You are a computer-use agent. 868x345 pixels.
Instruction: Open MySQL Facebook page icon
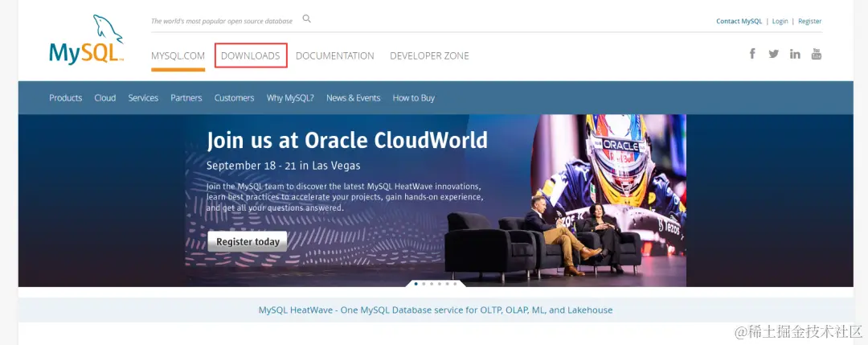click(x=752, y=54)
